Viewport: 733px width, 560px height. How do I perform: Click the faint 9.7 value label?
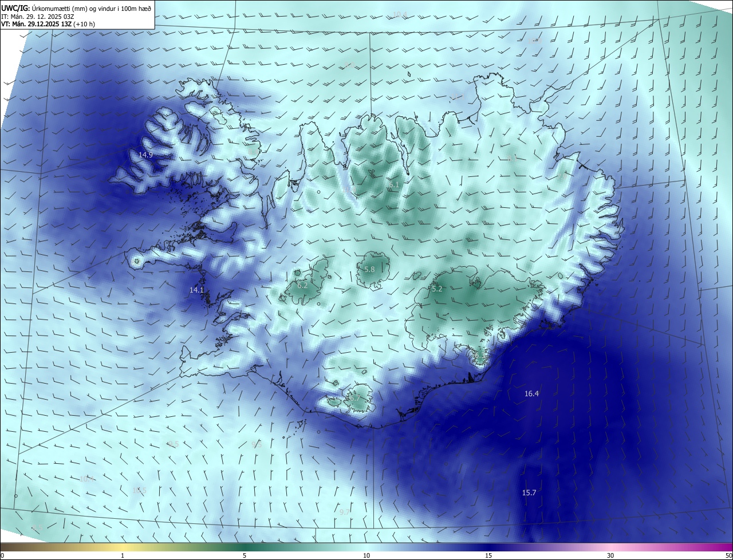click(x=344, y=512)
